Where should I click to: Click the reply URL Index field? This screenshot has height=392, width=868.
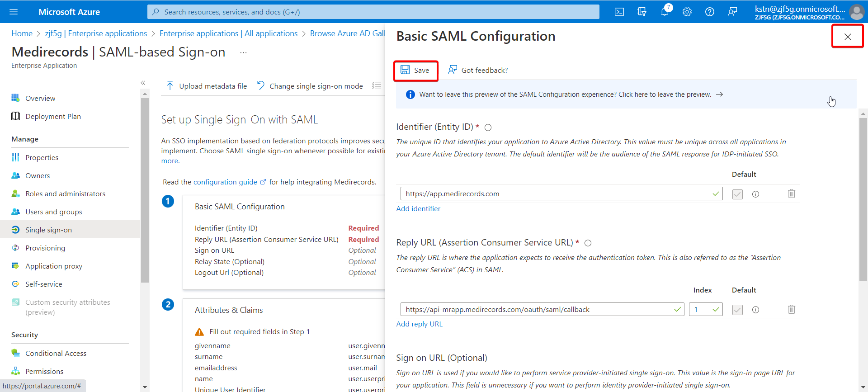706,309
